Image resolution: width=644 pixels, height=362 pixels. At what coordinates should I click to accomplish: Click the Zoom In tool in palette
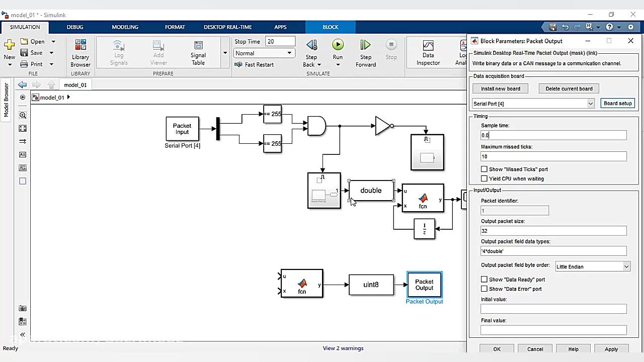click(23, 115)
